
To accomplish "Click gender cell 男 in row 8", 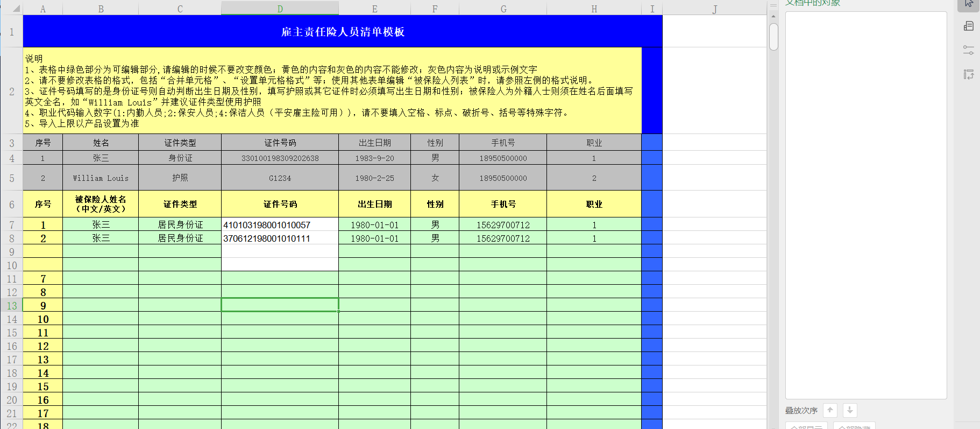I will point(435,238).
